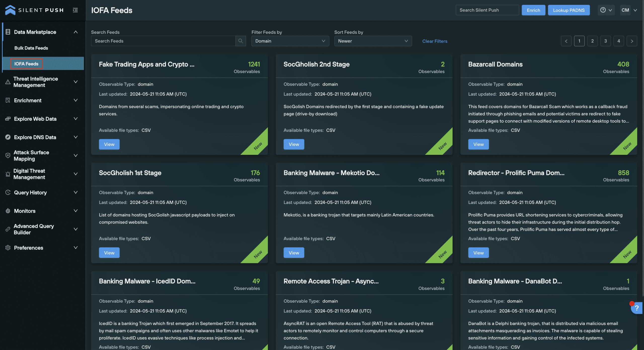
Task: Click the IOFA Feeds page heading
Action: tap(112, 10)
